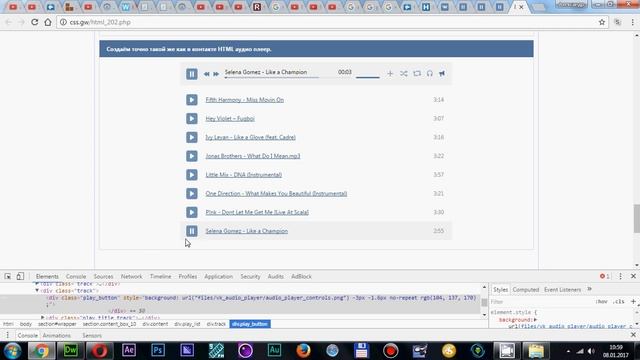Screen dimensions: 640x360
Task: Click the megaphone broadcast icon in player
Action: tap(442, 73)
